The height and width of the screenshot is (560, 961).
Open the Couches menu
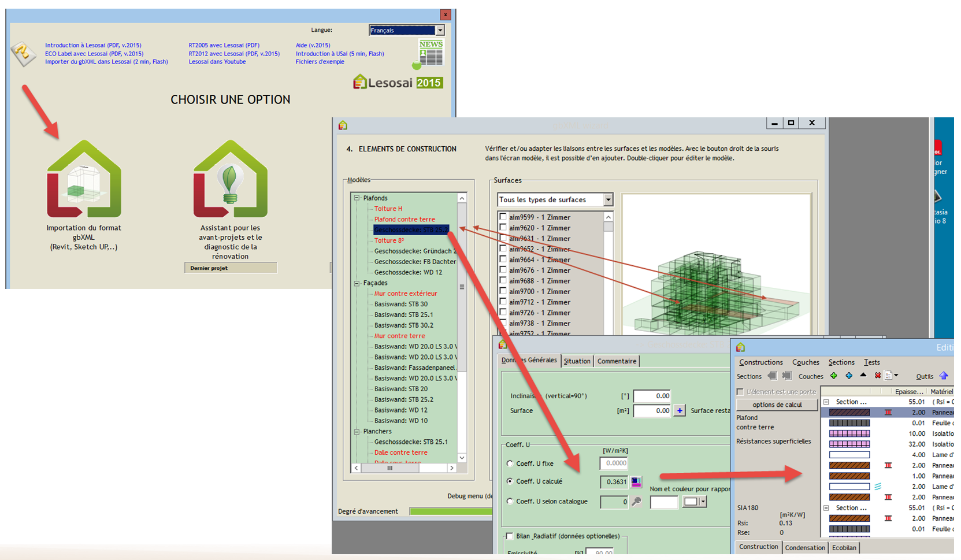pyautogui.click(x=806, y=362)
